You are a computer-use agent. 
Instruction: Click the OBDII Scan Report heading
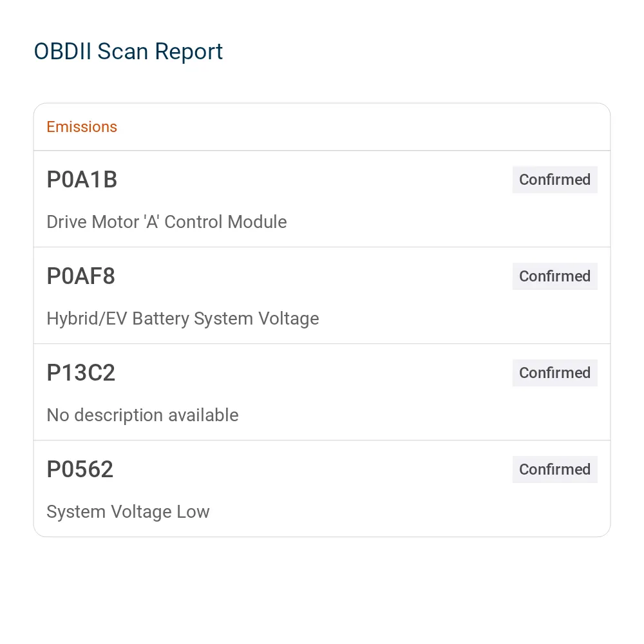[x=128, y=52]
